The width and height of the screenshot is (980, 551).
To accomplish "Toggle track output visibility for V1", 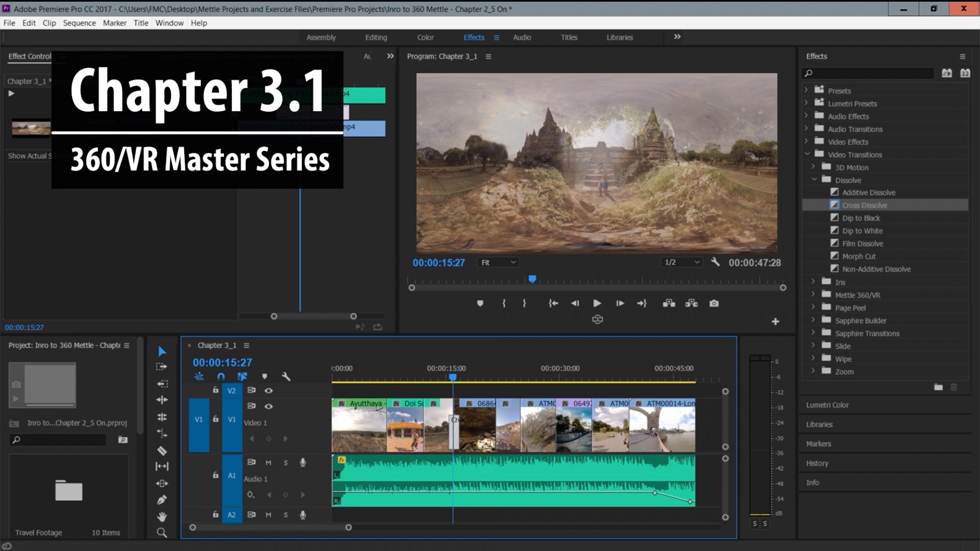I will (x=268, y=407).
